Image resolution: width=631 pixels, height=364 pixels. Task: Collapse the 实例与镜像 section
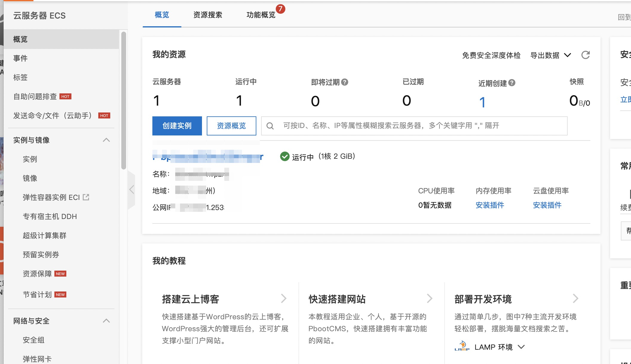point(106,140)
